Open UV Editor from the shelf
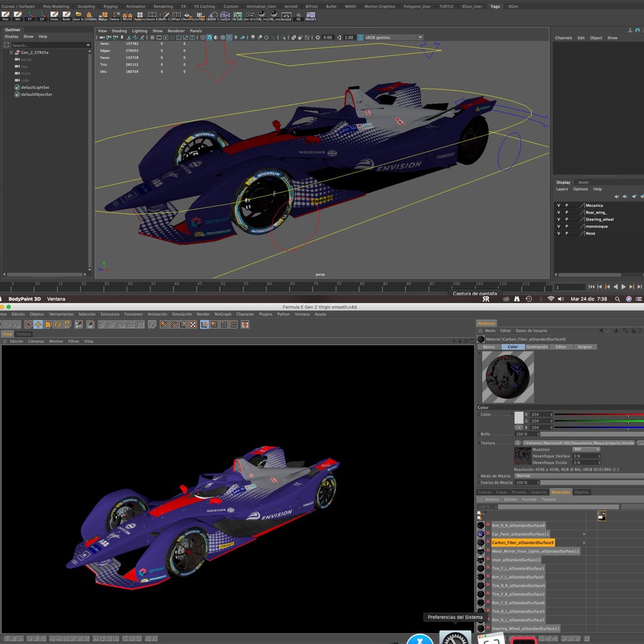This screenshot has width=644, height=644. click(x=237, y=16)
